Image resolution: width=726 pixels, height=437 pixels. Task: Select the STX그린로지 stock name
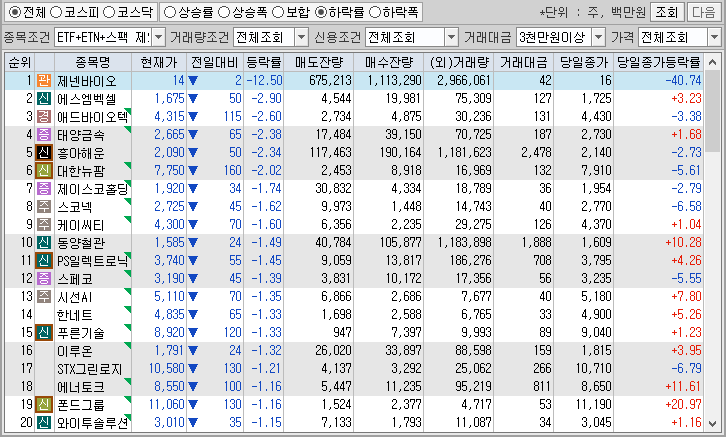[x=89, y=369]
